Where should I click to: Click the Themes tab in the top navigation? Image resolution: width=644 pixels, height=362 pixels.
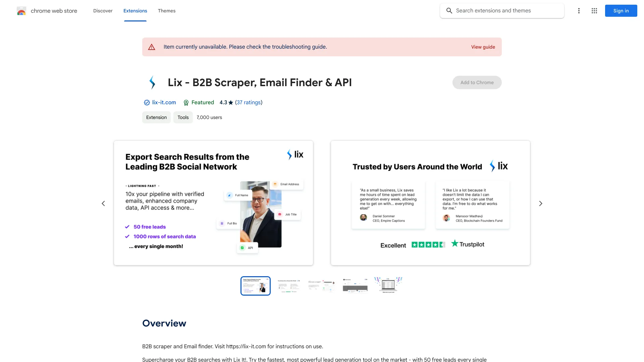[x=166, y=10]
